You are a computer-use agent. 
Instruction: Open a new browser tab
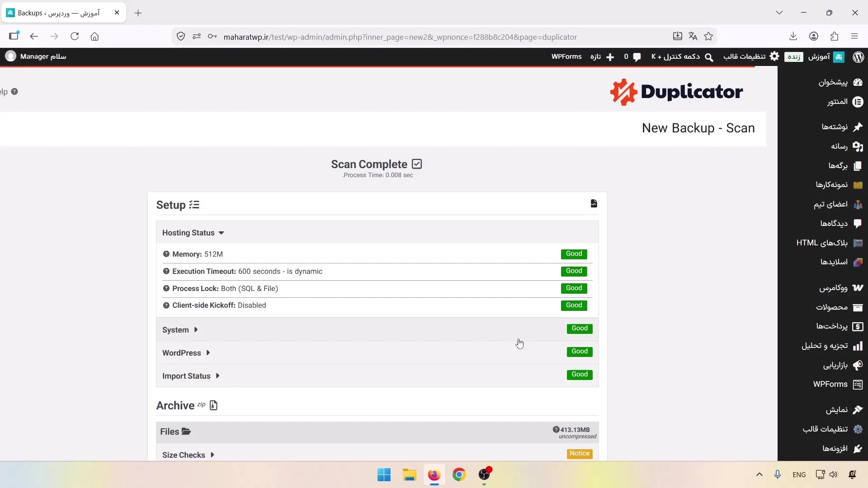click(138, 13)
